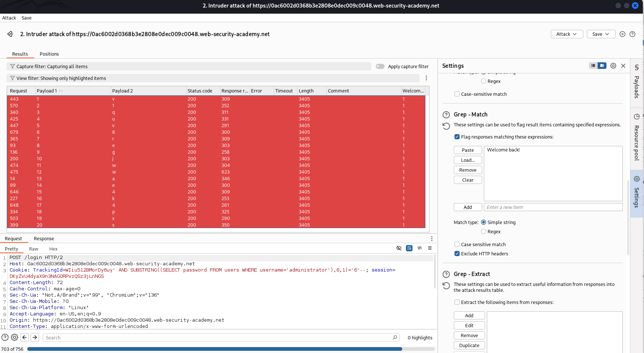Open the View filter bar
Viewport: 644px width, 353px height.
point(213,78)
